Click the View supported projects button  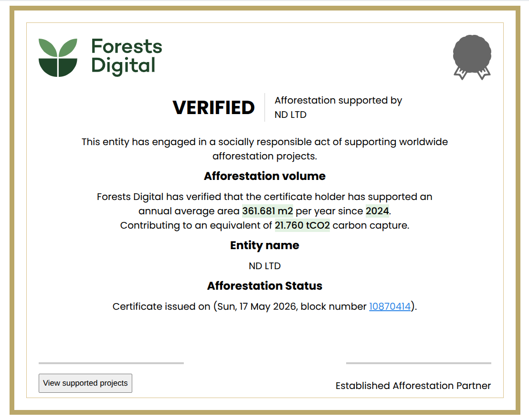click(x=85, y=383)
